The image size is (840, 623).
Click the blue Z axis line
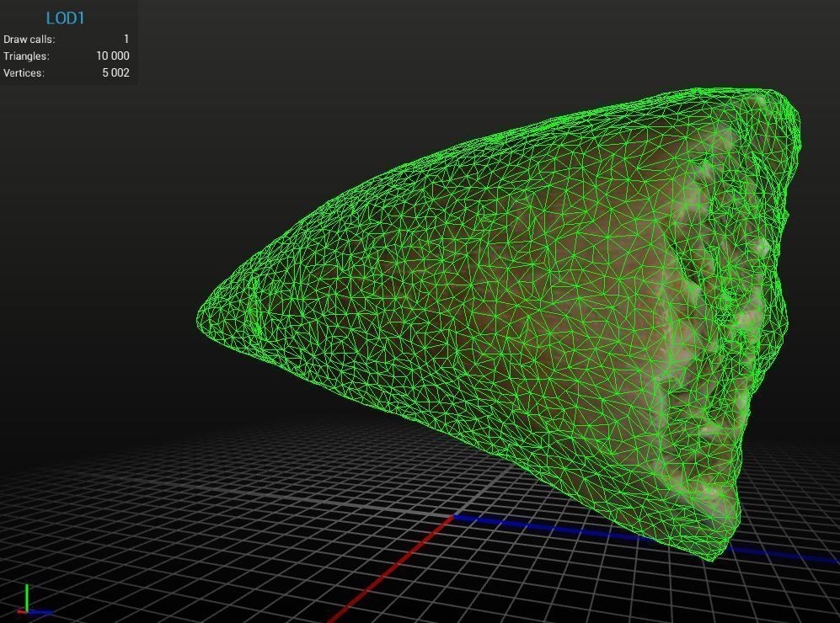645,539
